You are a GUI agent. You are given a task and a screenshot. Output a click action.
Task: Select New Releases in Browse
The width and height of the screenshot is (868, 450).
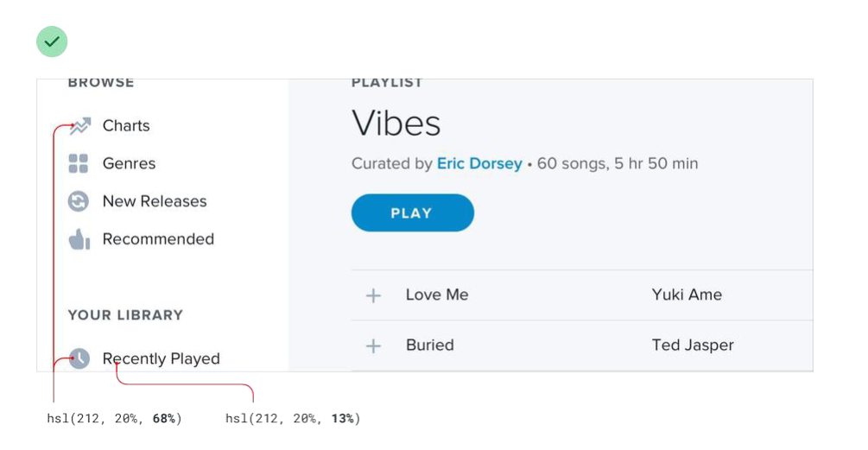pos(155,202)
